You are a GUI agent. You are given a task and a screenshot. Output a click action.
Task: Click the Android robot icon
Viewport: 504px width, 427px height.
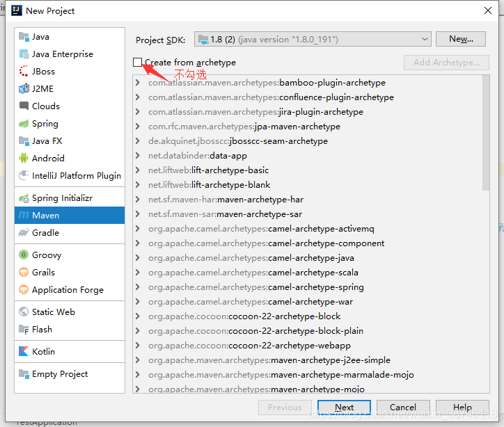(24, 158)
